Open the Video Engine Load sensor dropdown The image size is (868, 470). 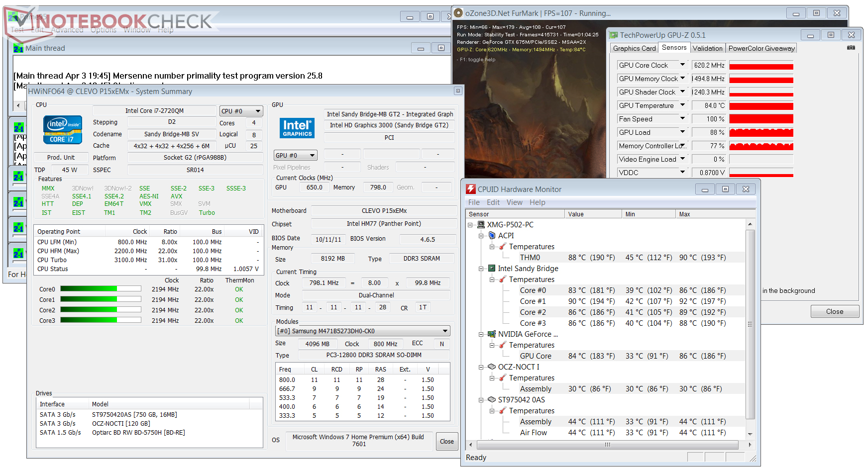682,159
